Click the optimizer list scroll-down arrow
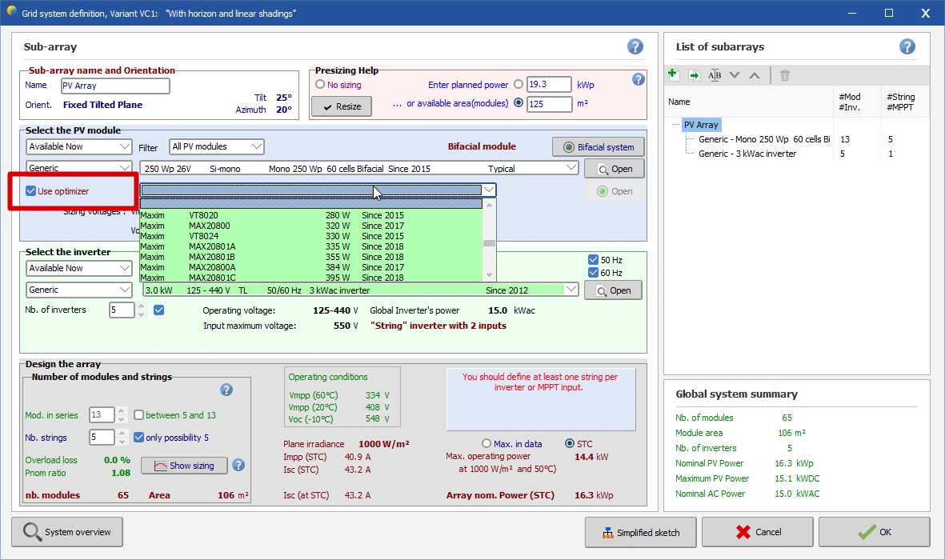 pos(490,275)
